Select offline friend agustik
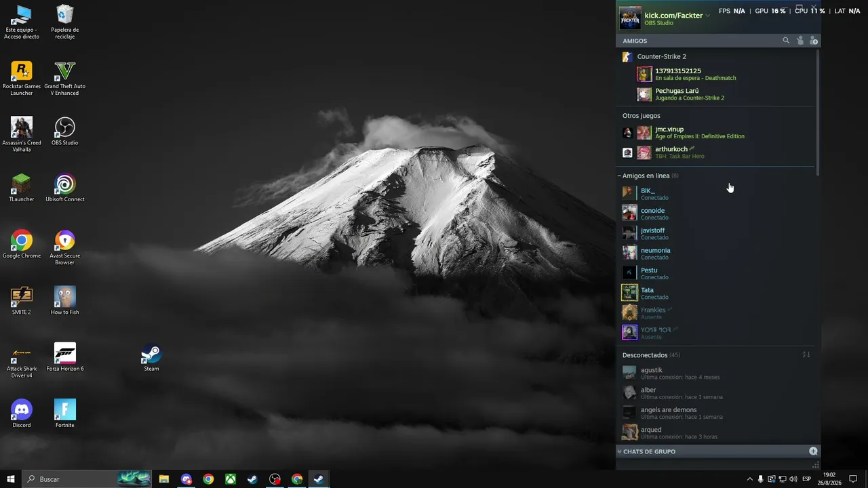The width and height of the screenshot is (868, 488). 717,373
